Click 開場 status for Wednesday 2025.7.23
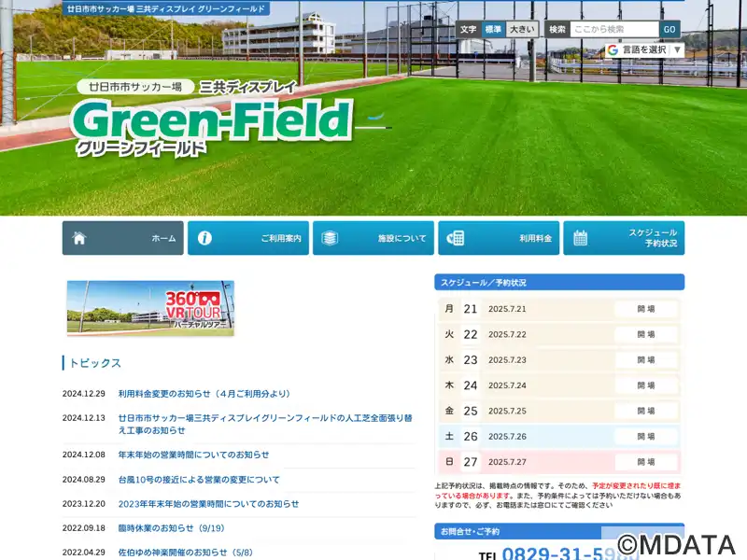This screenshot has height=560, width=747. tap(645, 360)
